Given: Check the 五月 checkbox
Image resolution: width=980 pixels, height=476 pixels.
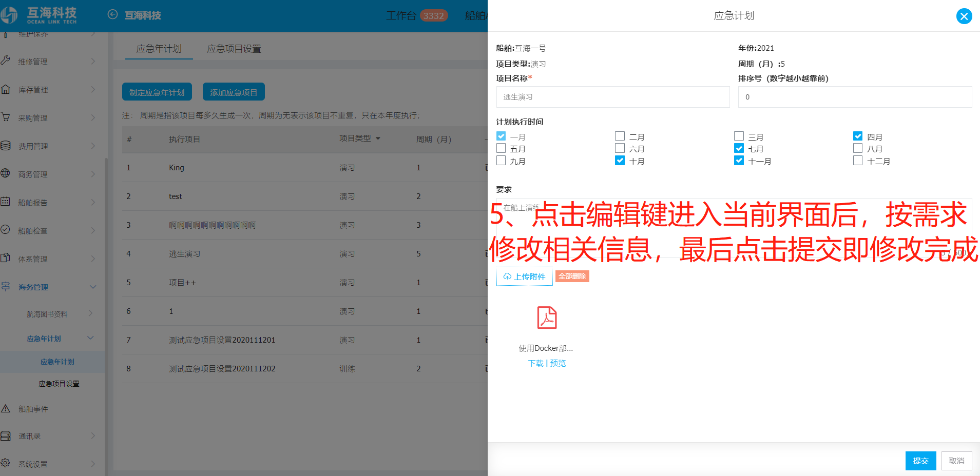Looking at the screenshot, I should coord(501,148).
